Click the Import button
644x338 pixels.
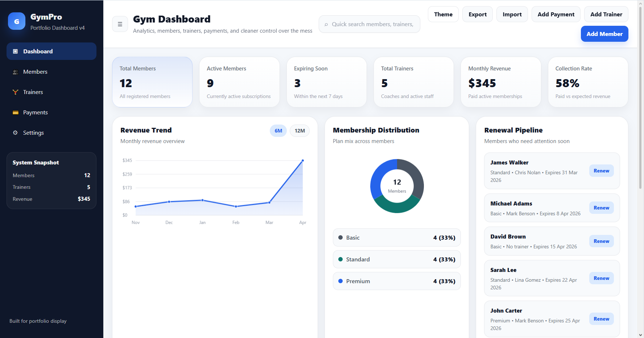(x=512, y=14)
